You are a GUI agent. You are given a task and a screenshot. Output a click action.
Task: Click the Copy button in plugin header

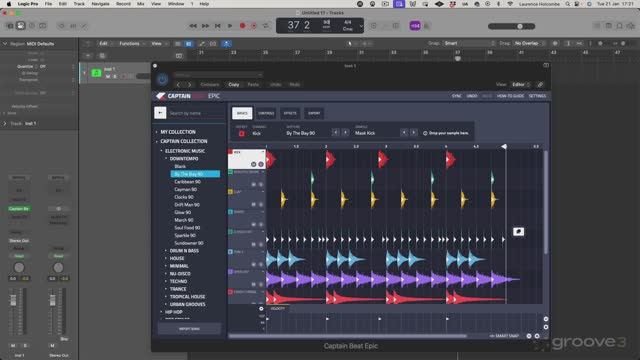tap(234, 84)
